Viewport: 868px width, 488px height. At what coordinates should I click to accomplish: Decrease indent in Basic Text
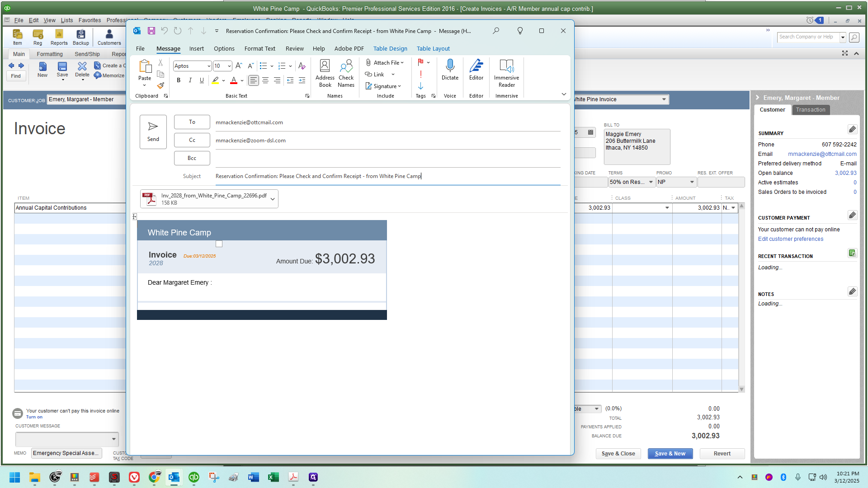pyautogui.click(x=290, y=80)
